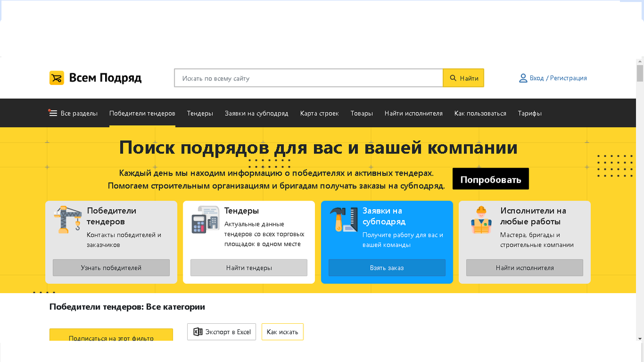
Task: Click Контакты победителей и заказчиков text
Action: click(124, 240)
